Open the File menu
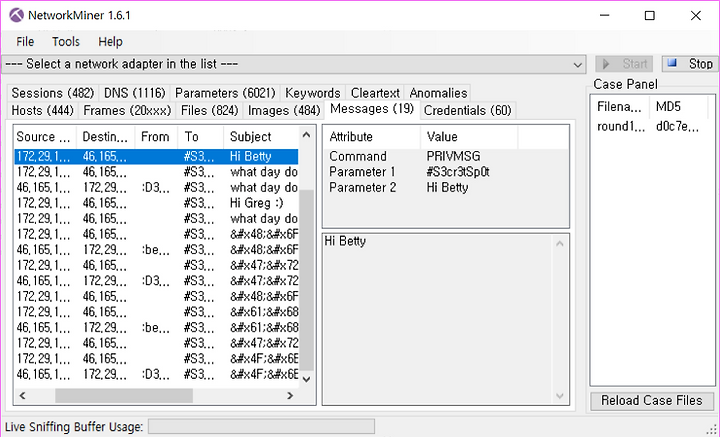This screenshot has width=720, height=437. tap(25, 42)
